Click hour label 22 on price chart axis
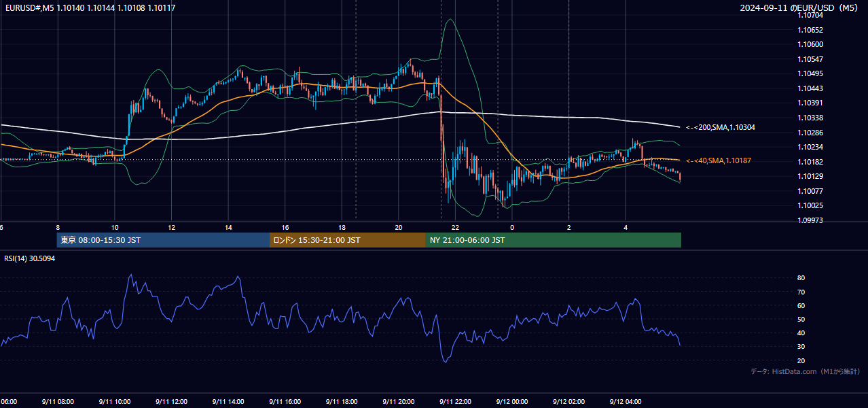 (455, 228)
